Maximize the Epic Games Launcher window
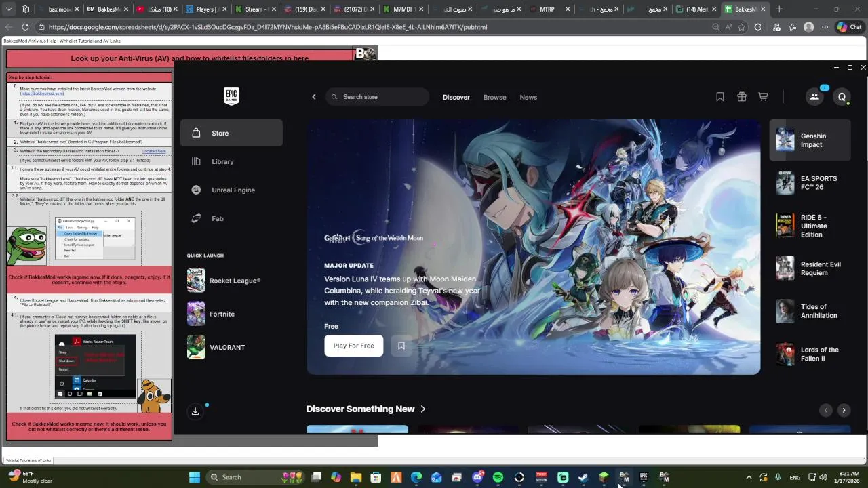Viewport: 868px width, 488px height. coord(850,67)
